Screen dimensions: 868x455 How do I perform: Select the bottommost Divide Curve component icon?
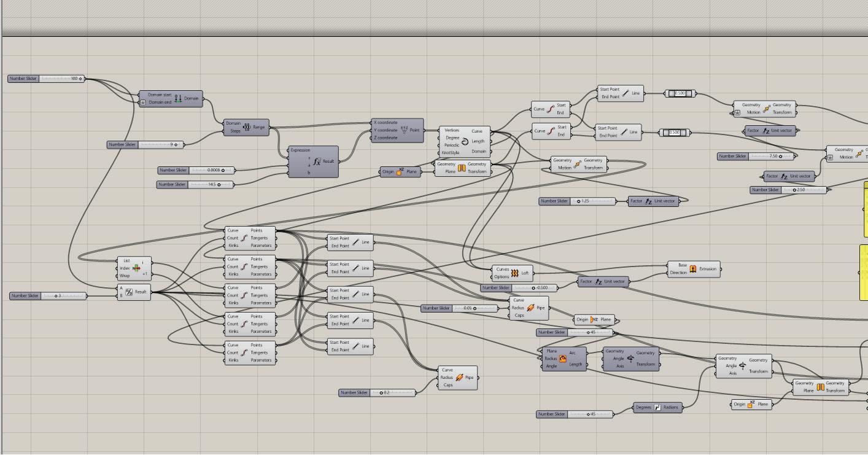(x=245, y=352)
